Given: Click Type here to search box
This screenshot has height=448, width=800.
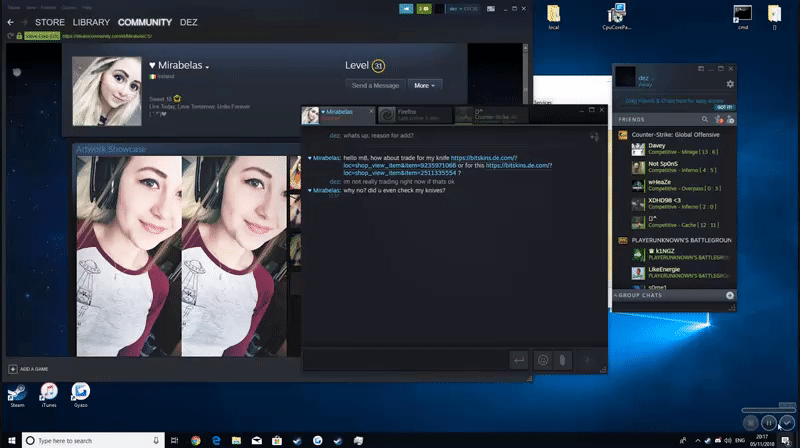Looking at the screenshot, I should tap(93, 440).
